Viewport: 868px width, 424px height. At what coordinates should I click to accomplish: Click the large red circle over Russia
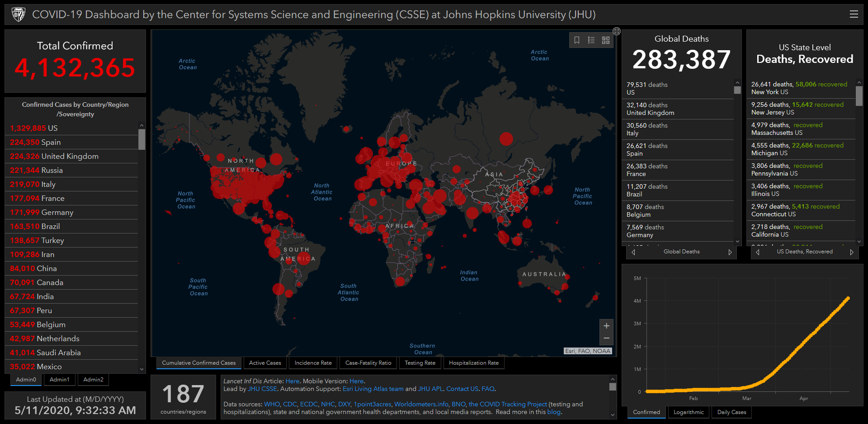[x=506, y=138]
